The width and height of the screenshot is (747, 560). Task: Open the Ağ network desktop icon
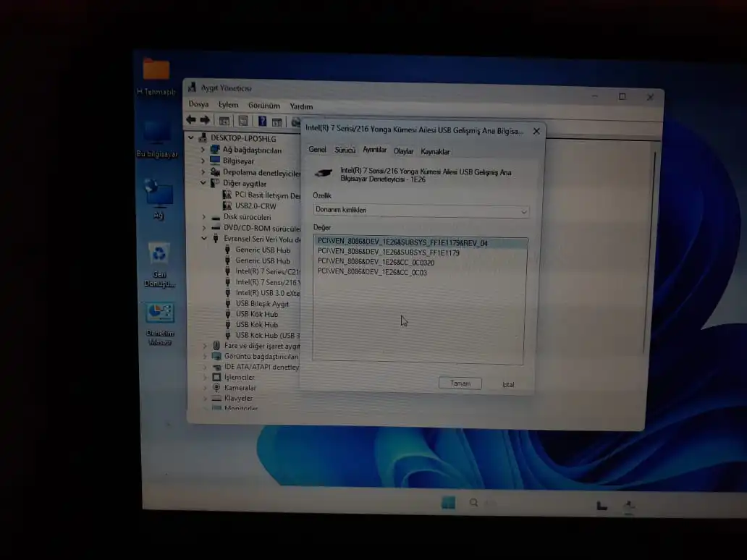click(159, 199)
